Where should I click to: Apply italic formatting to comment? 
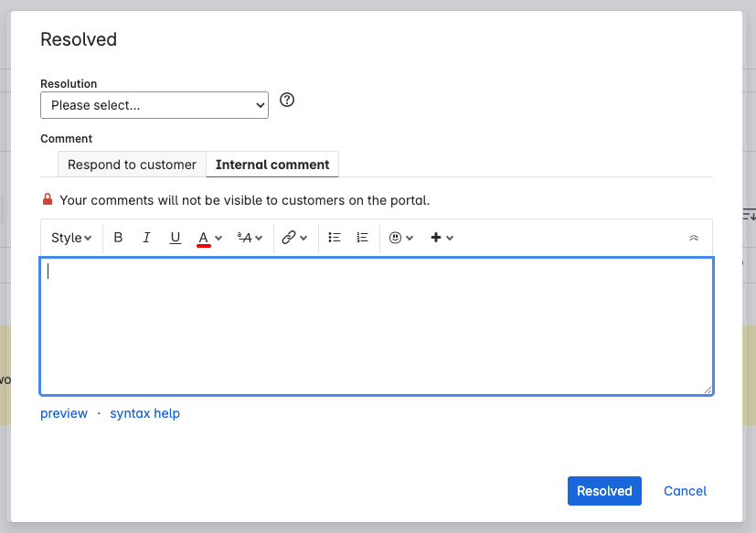tap(146, 238)
